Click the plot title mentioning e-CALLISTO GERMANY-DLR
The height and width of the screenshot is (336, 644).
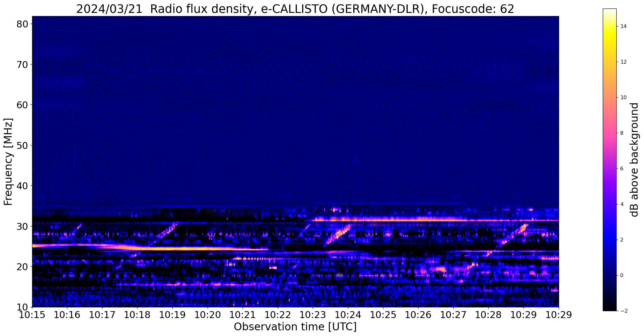click(x=295, y=9)
